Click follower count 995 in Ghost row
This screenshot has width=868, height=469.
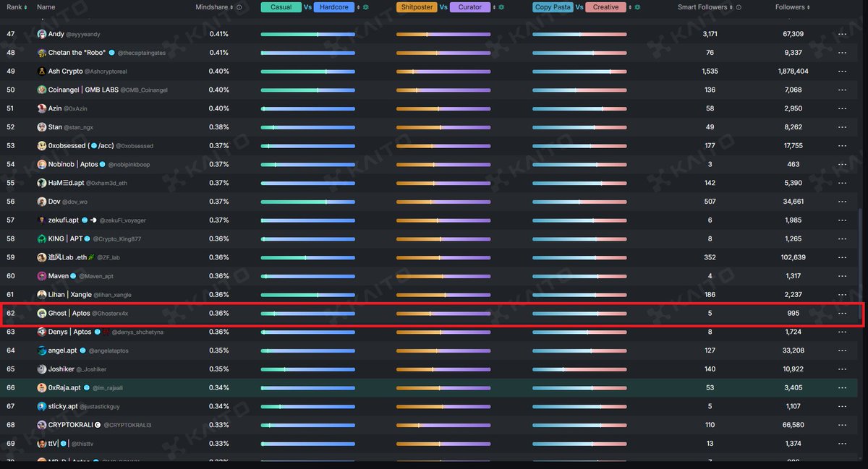click(x=792, y=313)
